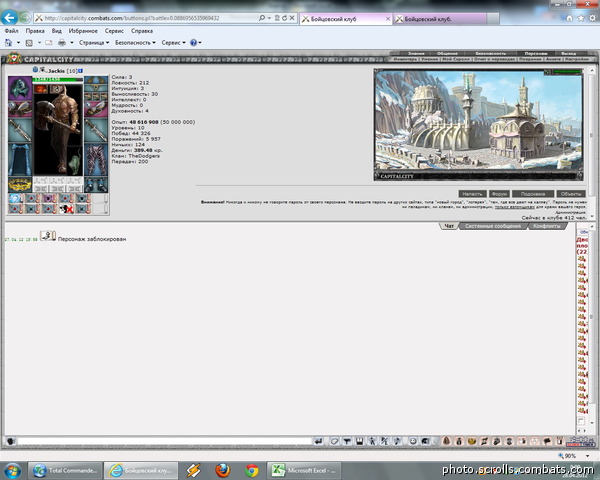The image size is (600, 480).
Task: Switch to first Бойцовский клуб tab
Action: coord(346,19)
